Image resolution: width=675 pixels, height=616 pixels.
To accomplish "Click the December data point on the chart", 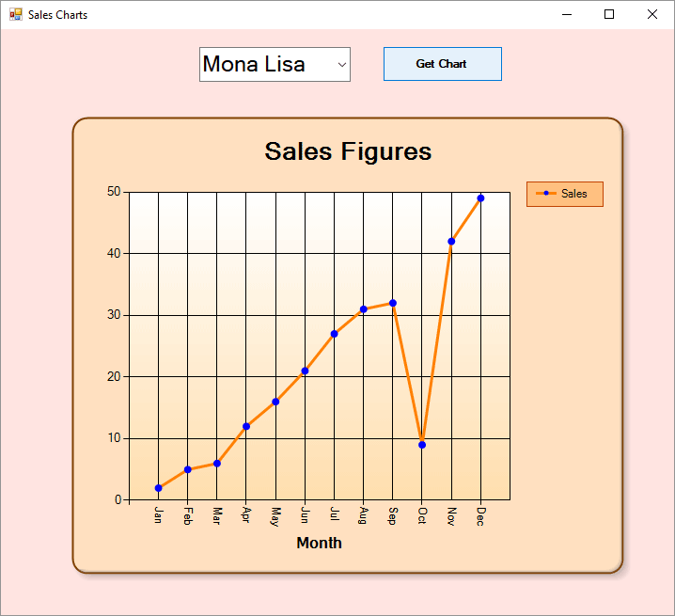I will click(x=480, y=198).
